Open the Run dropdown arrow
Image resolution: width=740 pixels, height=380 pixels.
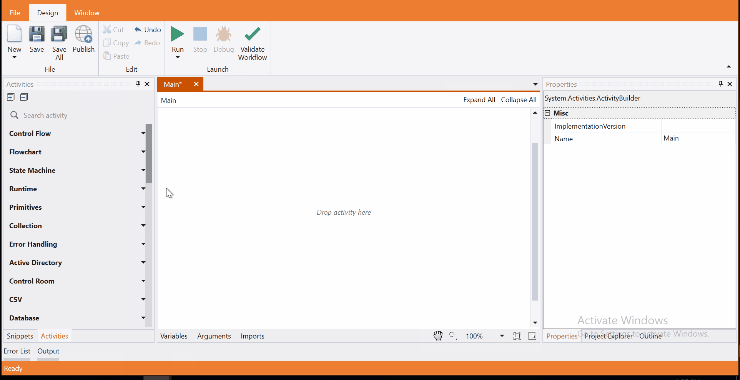(x=177, y=58)
